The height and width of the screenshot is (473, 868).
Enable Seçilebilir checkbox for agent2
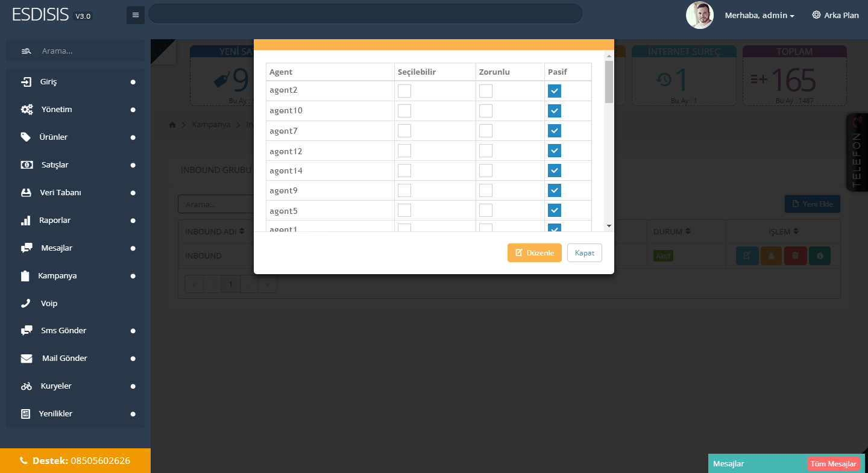404,91
